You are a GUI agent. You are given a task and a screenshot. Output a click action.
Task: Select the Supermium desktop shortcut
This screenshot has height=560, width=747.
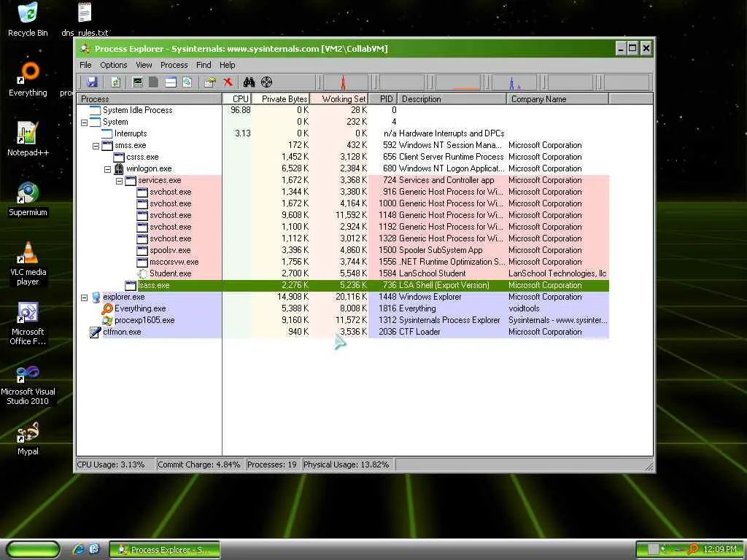click(x=28, y=199)
